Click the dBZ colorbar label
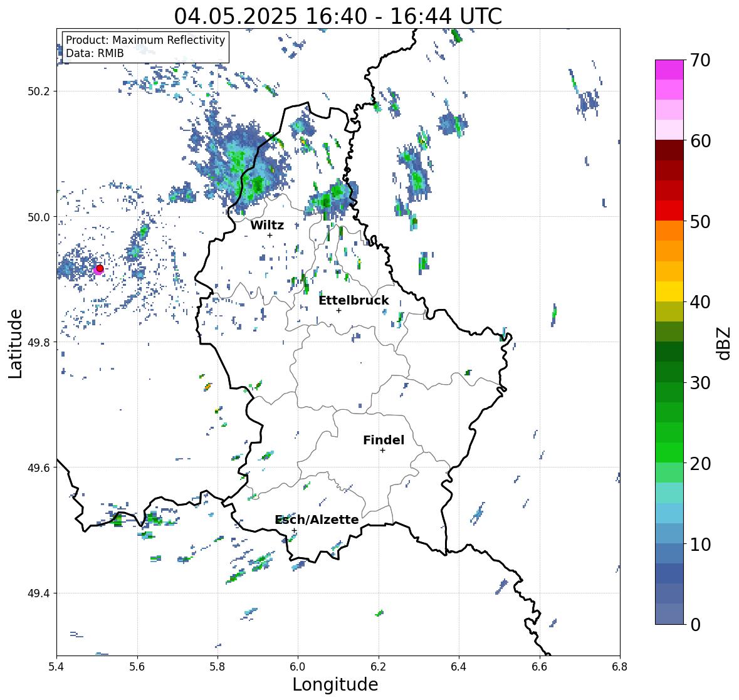The width and height of the screenshot is (739, 700). [725, 343]
